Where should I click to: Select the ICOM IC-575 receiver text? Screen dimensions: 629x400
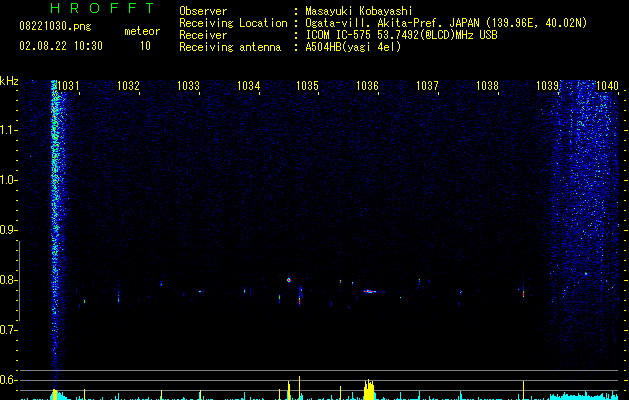pyautogui.click(x=401, y=35)
